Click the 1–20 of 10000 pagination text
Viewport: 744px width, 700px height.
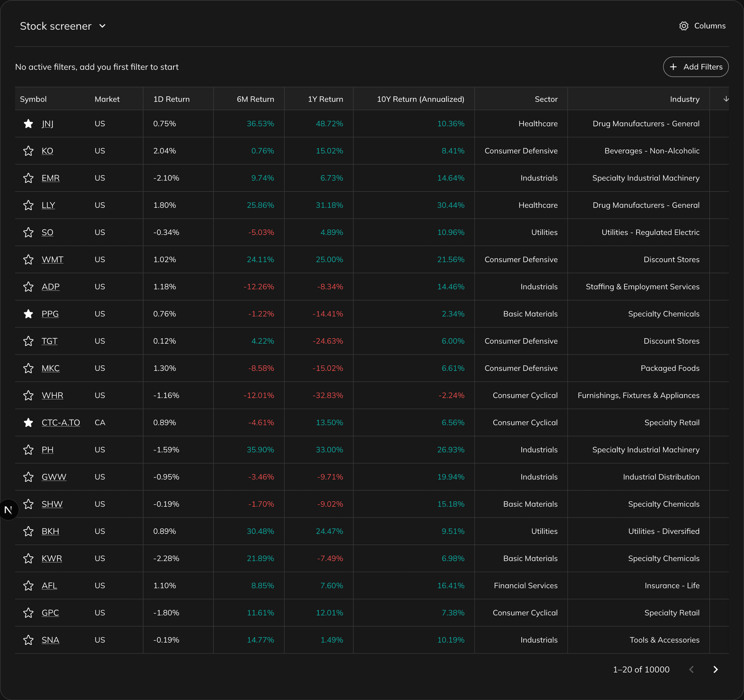(641, 669)
